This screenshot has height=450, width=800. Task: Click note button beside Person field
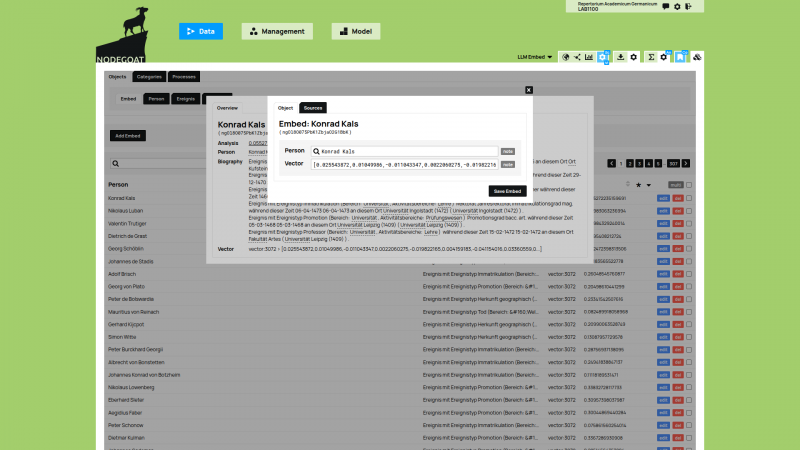click(508, 151)
